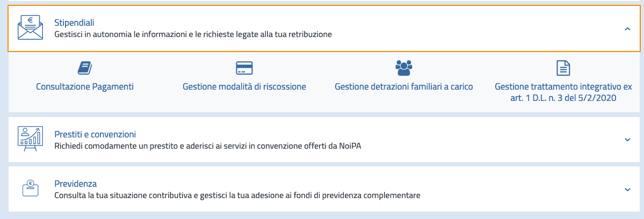Viewport: 644px width, 219px height.
Task: Click the 'Gestisci in autonomia' description text
Action: pos(193,35)
